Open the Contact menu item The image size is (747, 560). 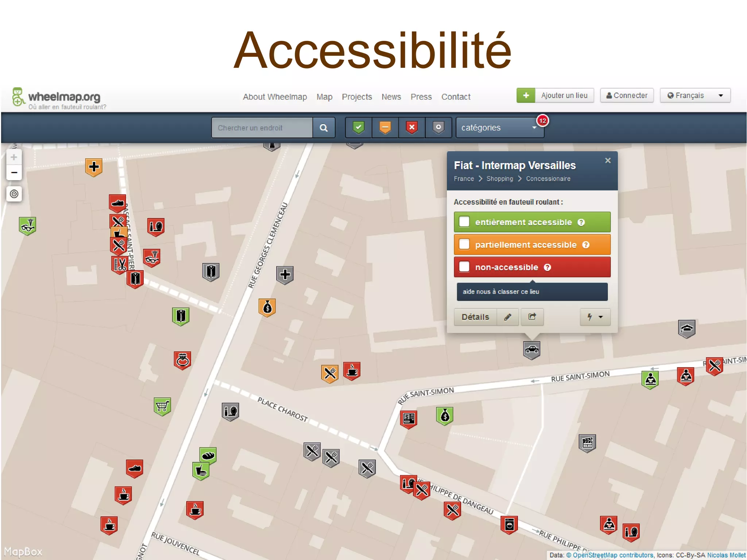[456, 97]
